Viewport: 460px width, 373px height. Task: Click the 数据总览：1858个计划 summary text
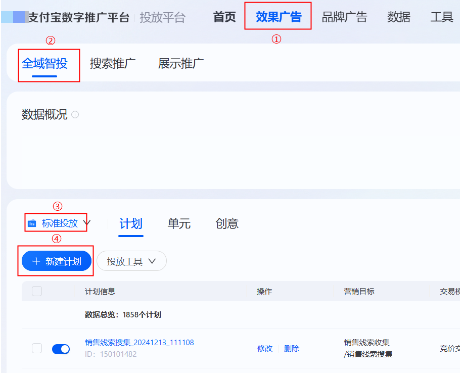pos(123,315)
